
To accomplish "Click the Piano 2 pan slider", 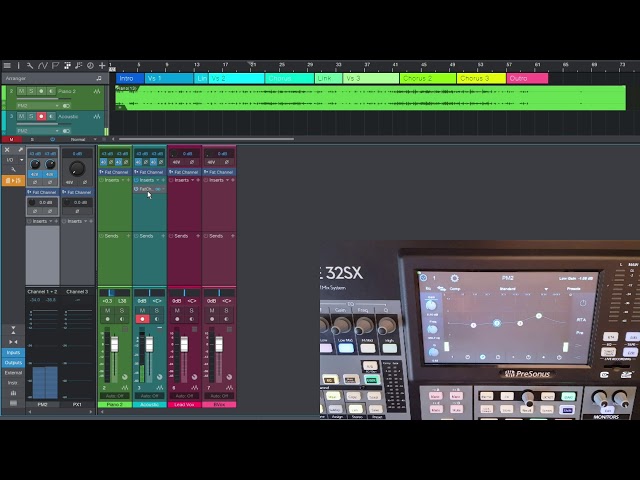I will [x=115, y=293].
